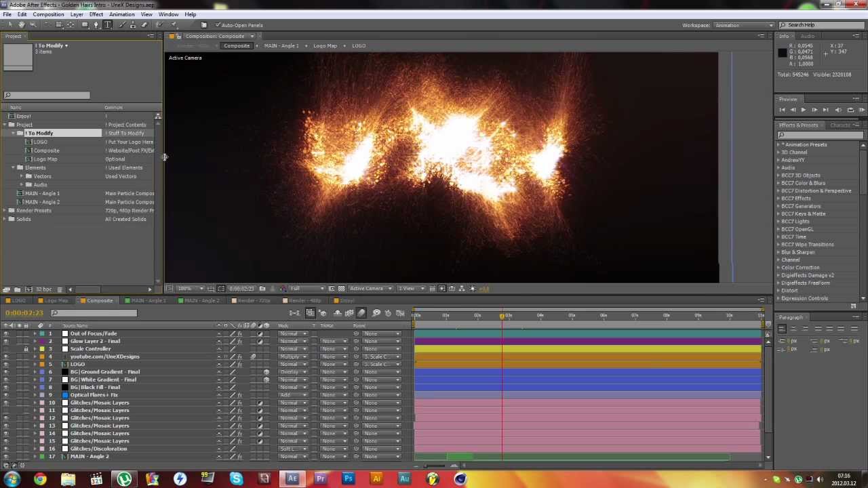
Task: Open the Graph Editor icon in timeline
Action: click(400, 313)
